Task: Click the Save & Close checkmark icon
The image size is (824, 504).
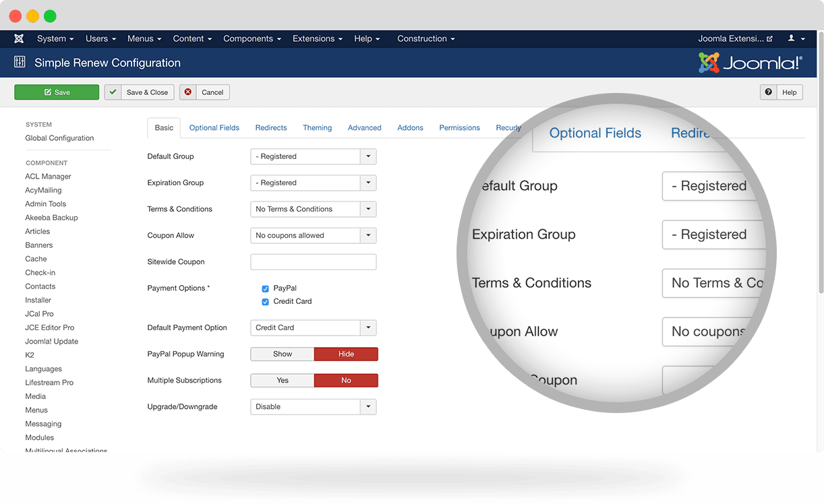Action: [113, 92]
